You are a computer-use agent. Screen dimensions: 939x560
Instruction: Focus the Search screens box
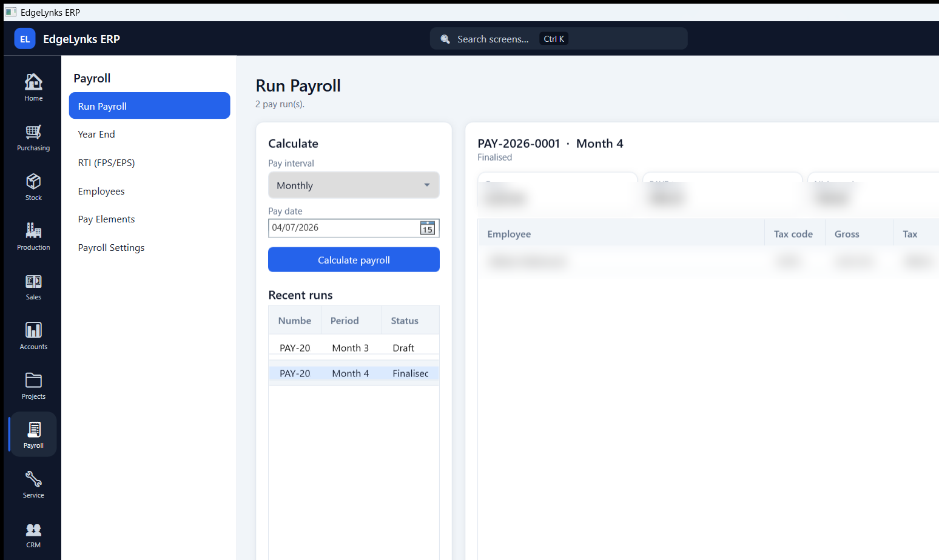point(559,39)
